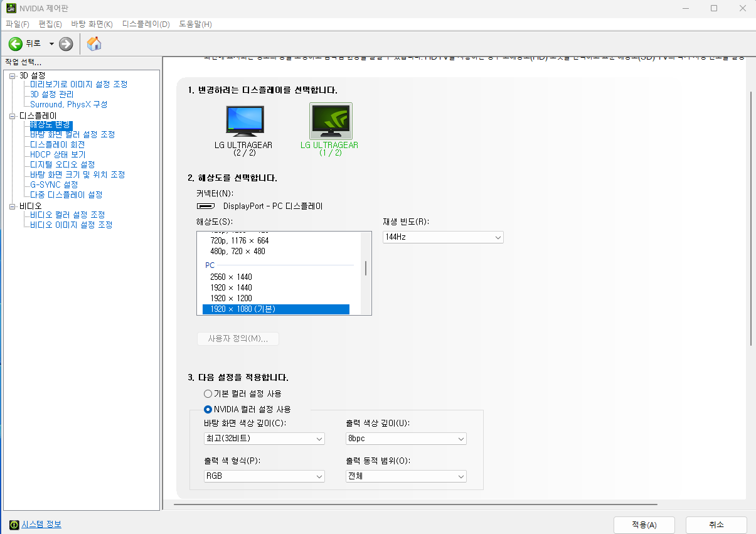This screenshot has height=534, width=756.
Task: Open Surround, PhysX 구성 page
Action: click(68, 104)
